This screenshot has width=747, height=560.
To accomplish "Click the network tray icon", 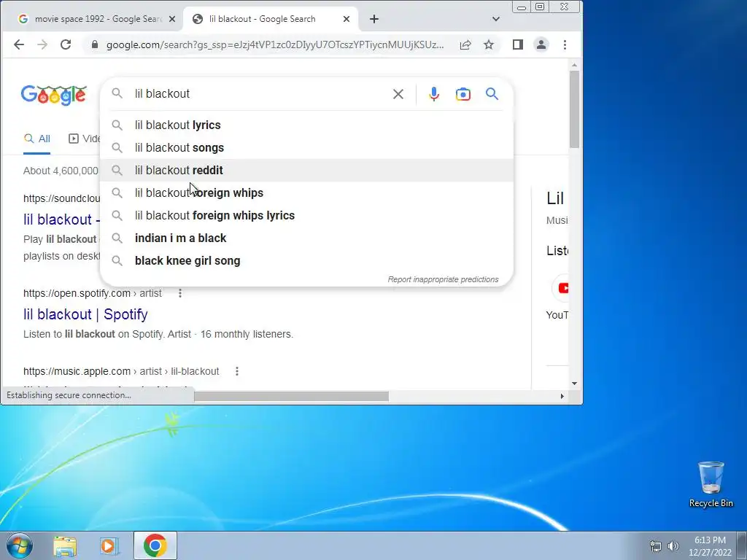I will coord(656,546).
